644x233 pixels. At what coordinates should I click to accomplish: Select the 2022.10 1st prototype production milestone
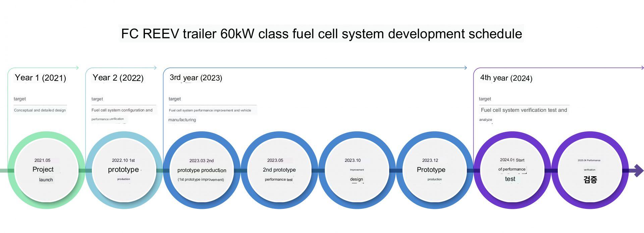124,170
